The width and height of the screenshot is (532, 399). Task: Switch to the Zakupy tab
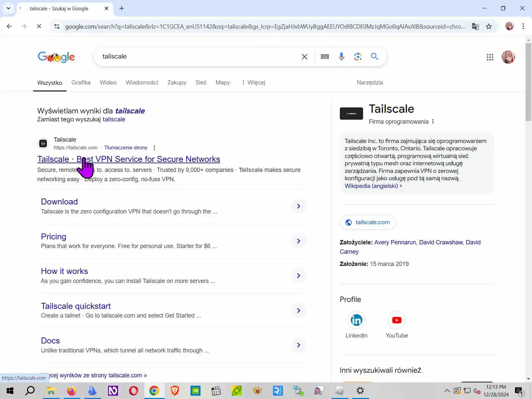pyautogui.click(x=177, y=82)
